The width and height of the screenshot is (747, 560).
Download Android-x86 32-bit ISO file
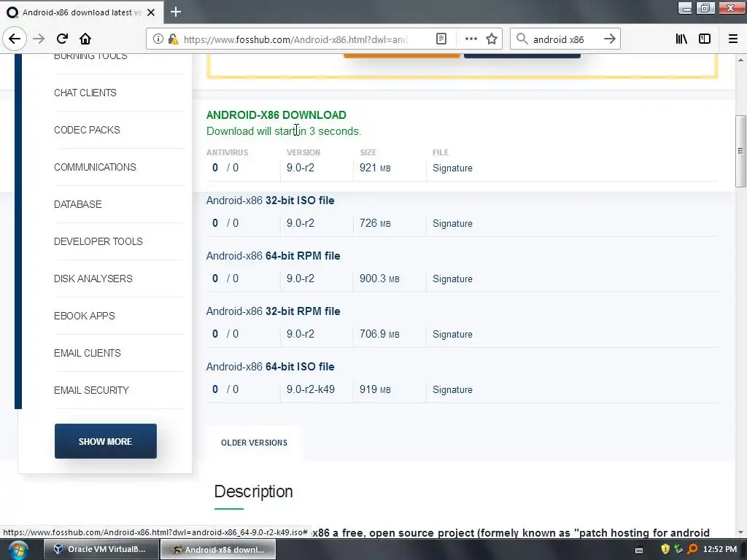coord(270,201)
